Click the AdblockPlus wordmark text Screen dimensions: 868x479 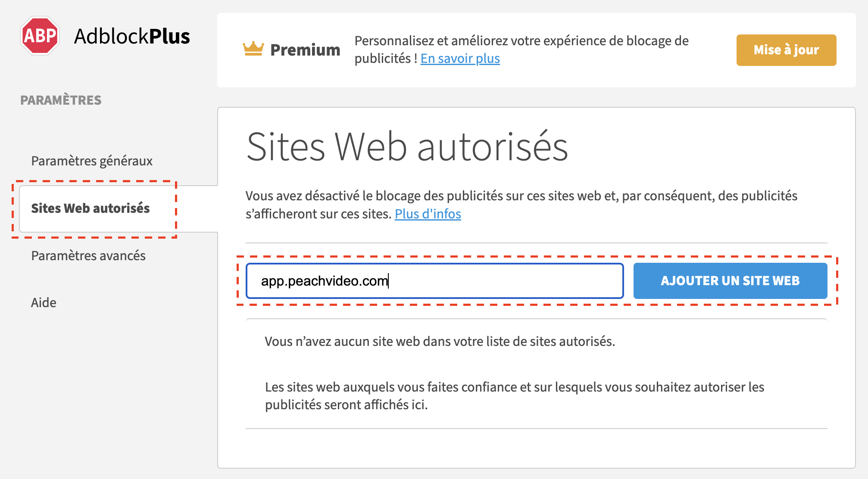132,36
